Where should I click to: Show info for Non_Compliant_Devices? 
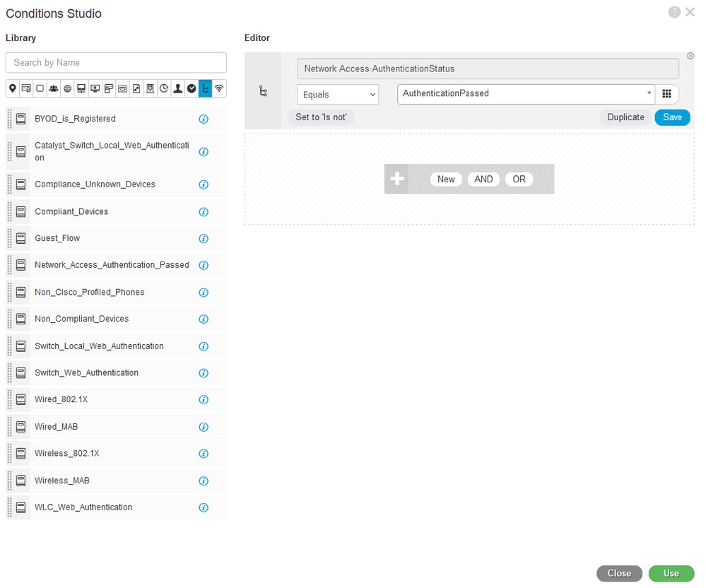tap(204, 319)
